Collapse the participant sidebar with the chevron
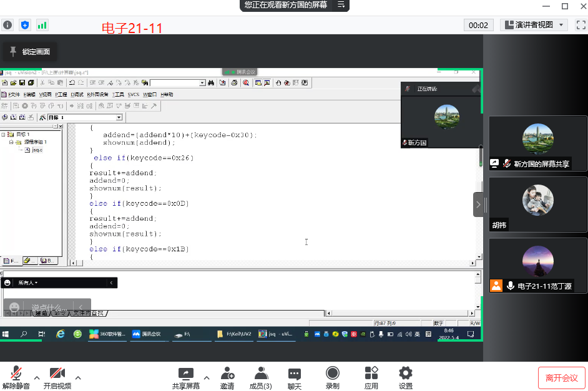The image size is (588, 391). (478, 204)
